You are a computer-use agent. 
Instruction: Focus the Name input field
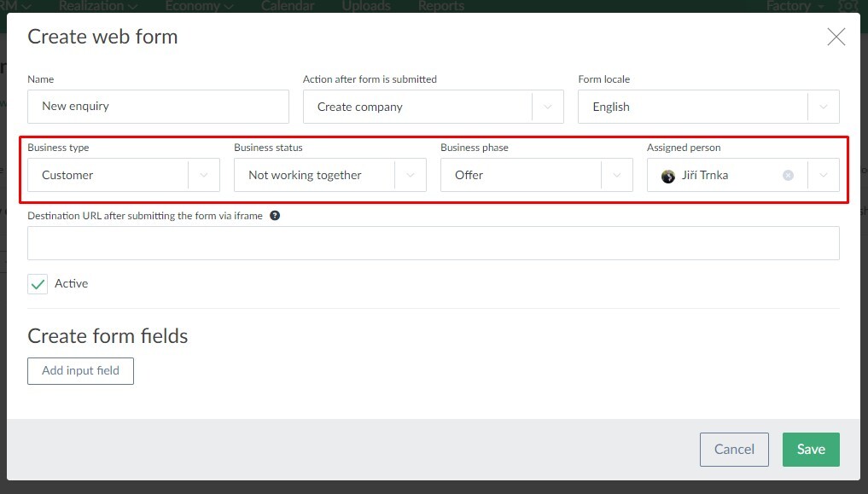click(x=158, y=107)
